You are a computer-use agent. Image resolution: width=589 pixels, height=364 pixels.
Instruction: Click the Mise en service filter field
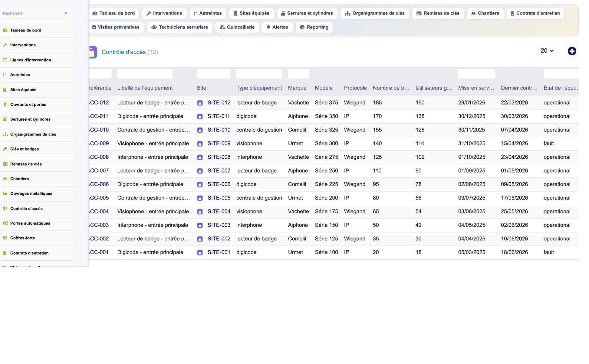tap(477, 74)
